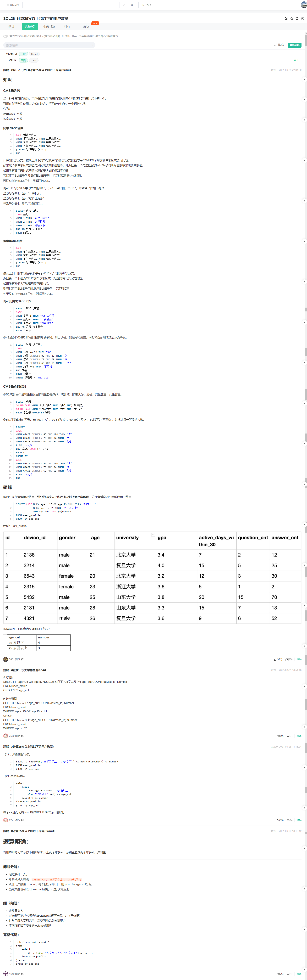Screen dimensions: 307x980
Task: Open the info icon at the title's far right
Action: point(302,18)
